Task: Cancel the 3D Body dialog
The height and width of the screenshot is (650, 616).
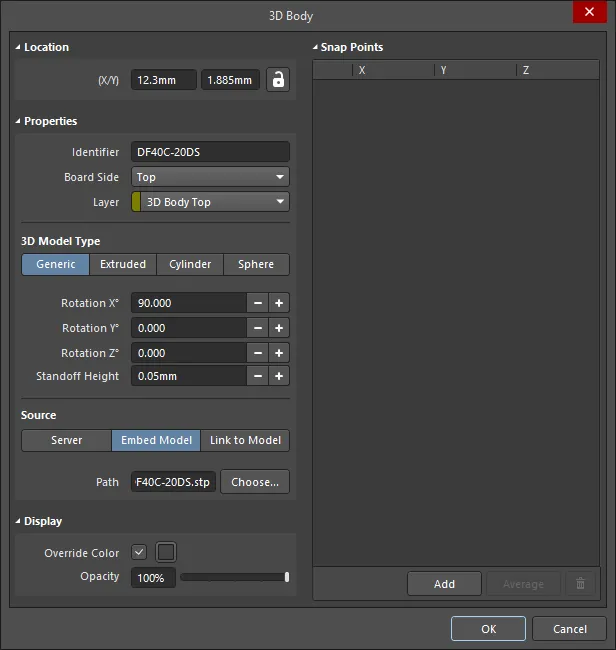Action: (570, 629)
